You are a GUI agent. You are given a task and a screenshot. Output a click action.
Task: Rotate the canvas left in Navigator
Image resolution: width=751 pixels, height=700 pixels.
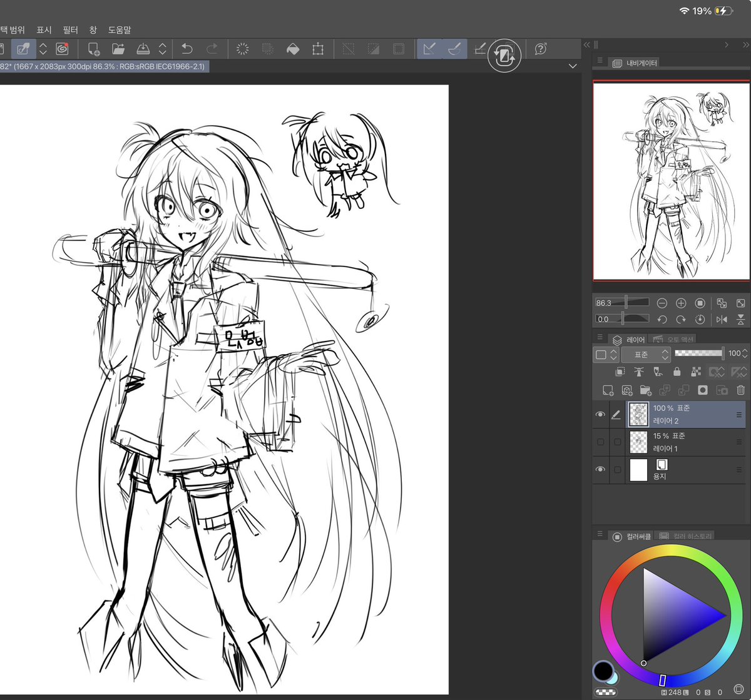(662, 319)
